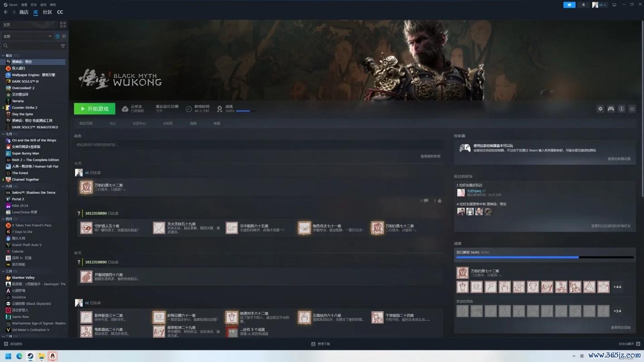Open the game settings gear icon

600,109
